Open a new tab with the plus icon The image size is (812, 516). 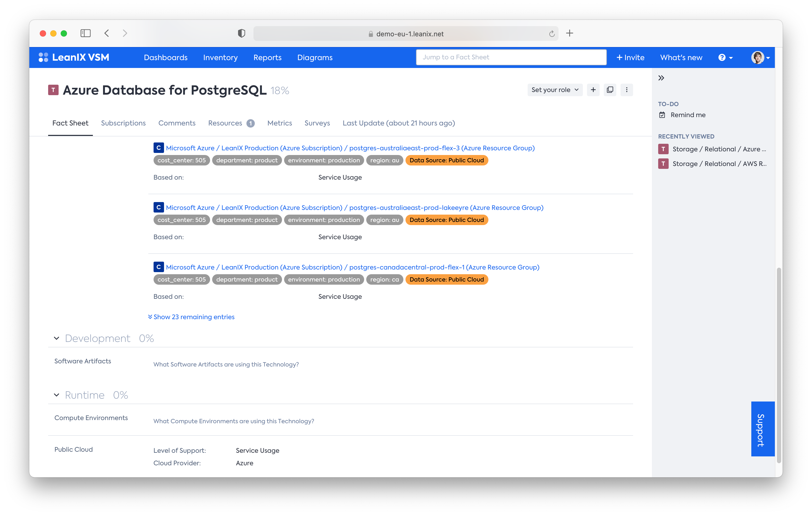tap(569, 33)
